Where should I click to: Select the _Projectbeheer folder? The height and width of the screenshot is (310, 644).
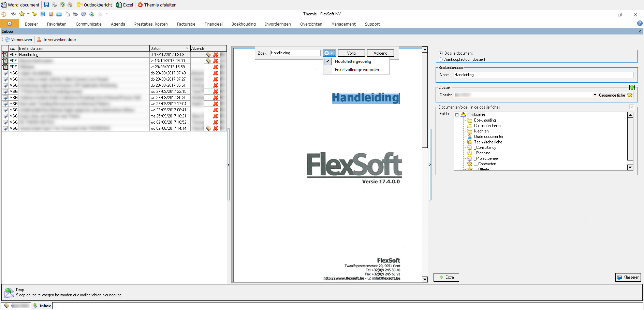click(487, 158)
